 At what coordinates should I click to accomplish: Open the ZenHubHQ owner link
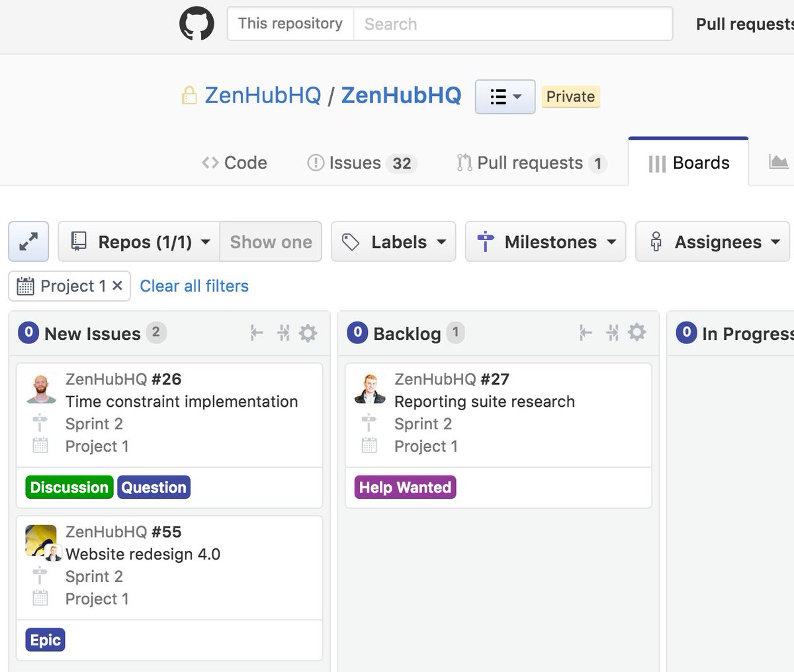[x=263, y=95]
